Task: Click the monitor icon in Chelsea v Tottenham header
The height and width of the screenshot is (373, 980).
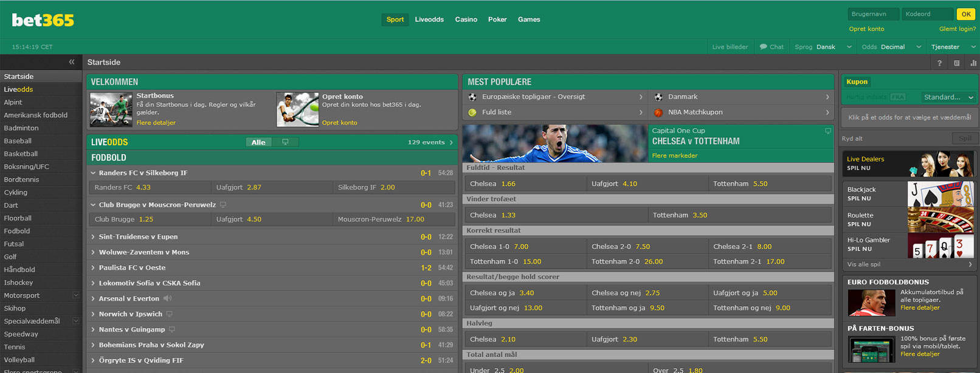Action: (827, 131)
